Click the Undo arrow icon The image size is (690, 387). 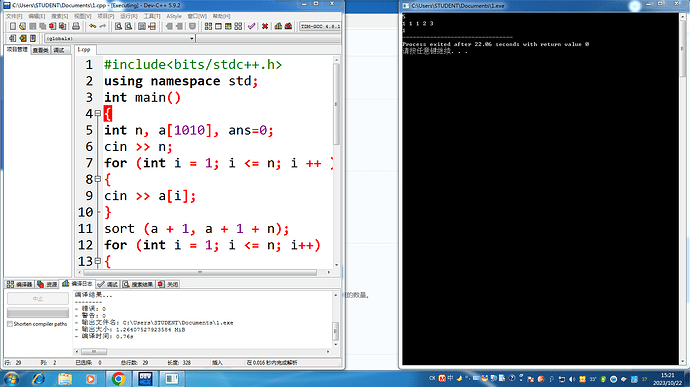[x=92, y=26]
